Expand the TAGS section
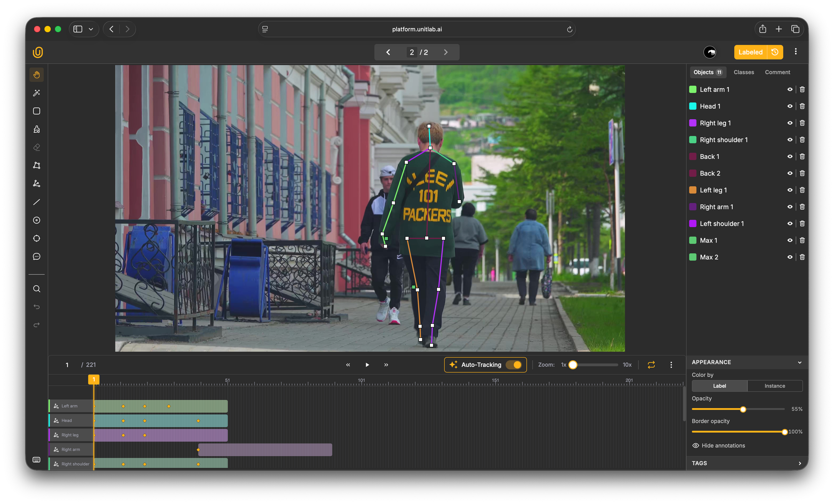Viewport: 834px width, 504px height. pyautogui.click(x=799, y=463)
